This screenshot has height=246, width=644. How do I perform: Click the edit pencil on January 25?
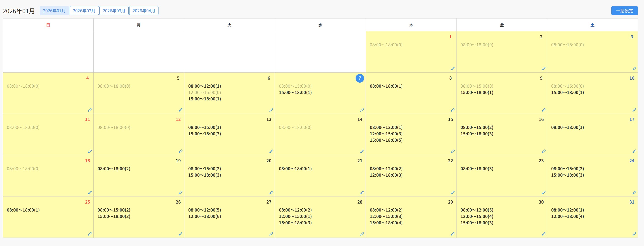(x=90, y=234)
